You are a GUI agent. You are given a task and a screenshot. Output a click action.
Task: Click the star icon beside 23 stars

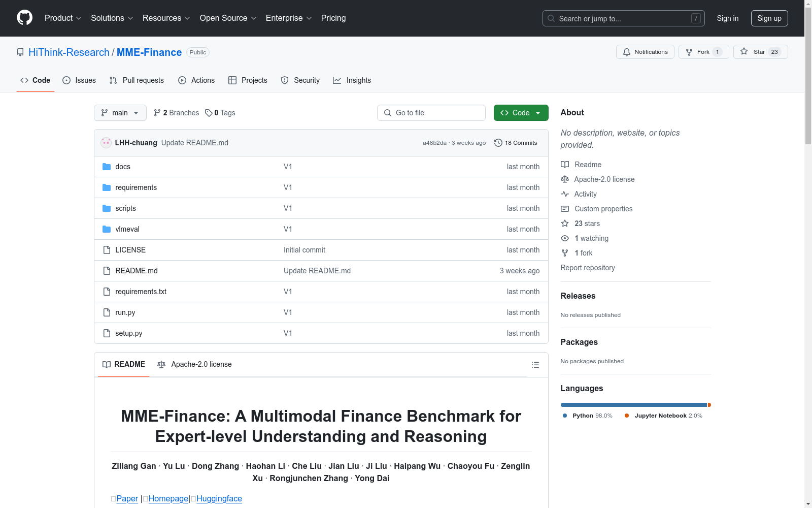(565, 224)
